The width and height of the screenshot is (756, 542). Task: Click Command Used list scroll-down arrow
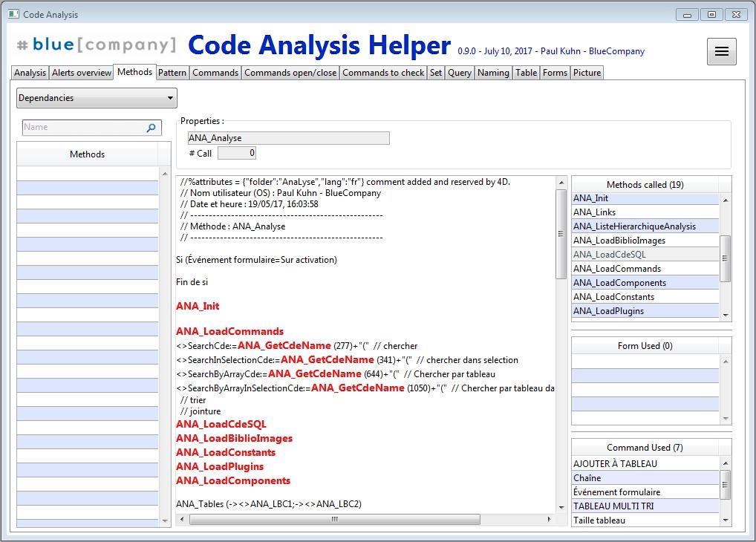[726, 520]
